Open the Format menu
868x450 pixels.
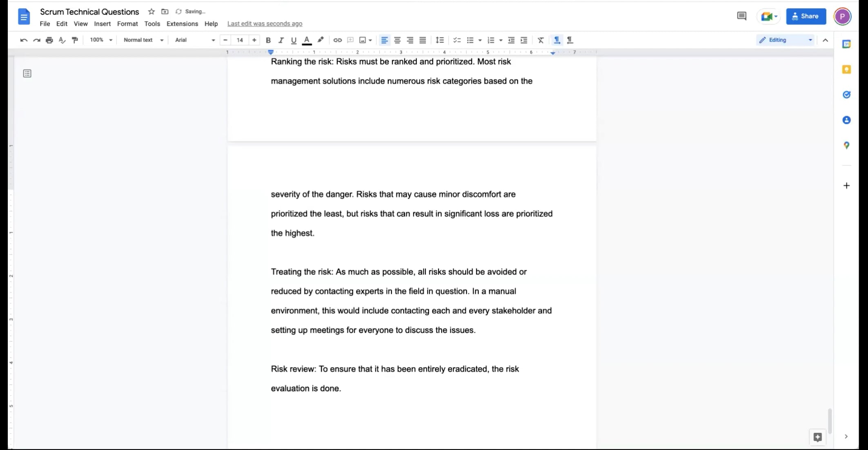127,24
